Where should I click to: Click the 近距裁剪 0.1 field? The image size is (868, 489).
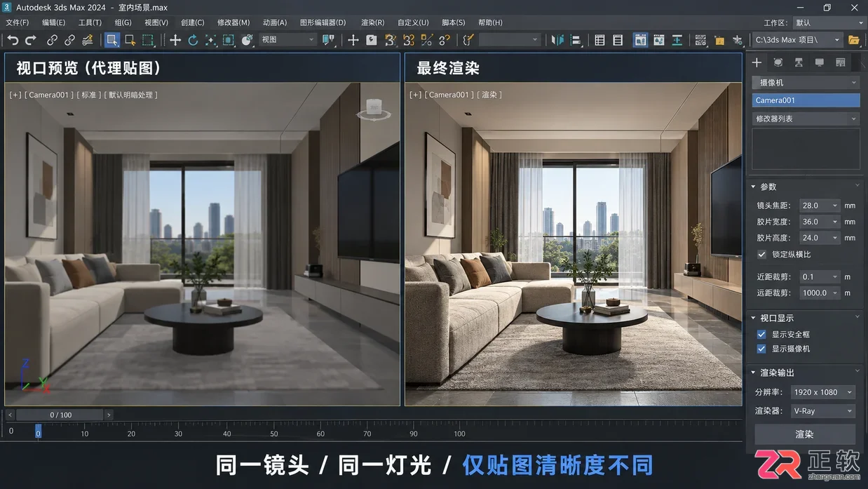click(x=820, y=277)
